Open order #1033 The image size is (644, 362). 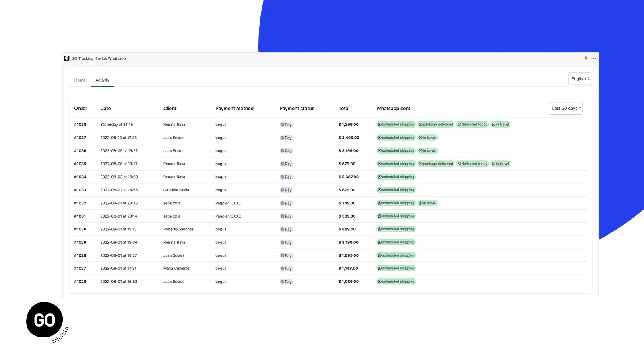[x=80, y=190]
